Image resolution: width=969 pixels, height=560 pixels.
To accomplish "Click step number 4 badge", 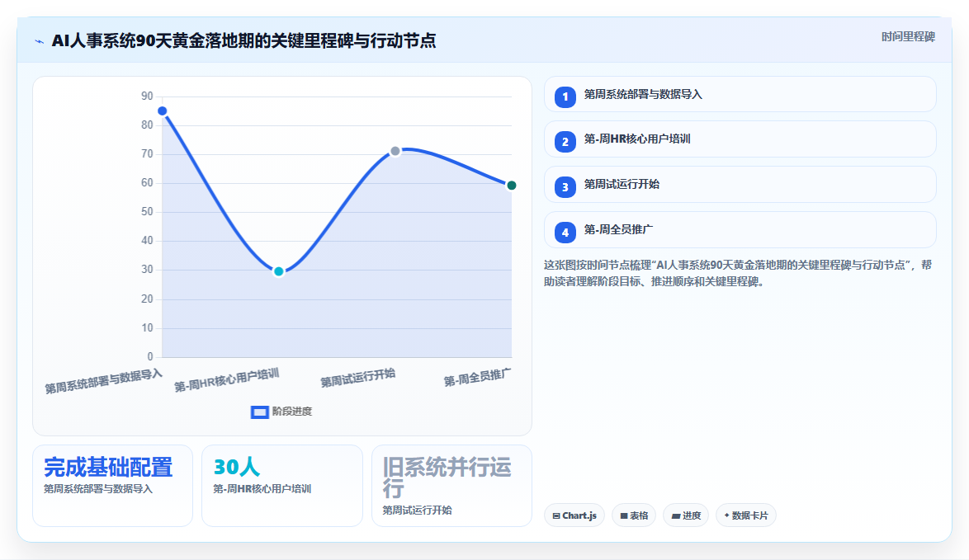I will tap(565, 233).
